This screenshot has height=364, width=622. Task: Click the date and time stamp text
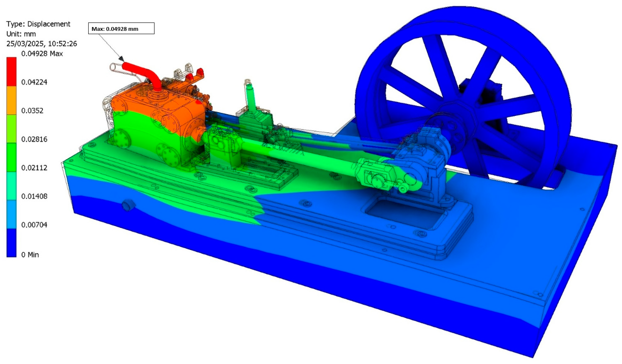pyautogui.click(x=41, y=44)
